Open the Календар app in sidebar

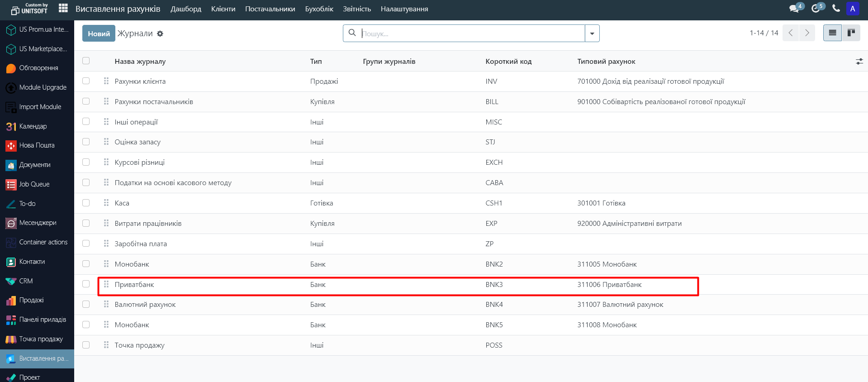point(33,126)
